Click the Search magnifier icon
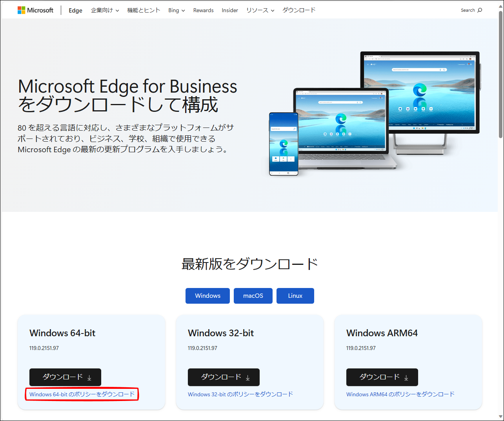This screenshot has width=504, height=421. (x=480, y=10)
